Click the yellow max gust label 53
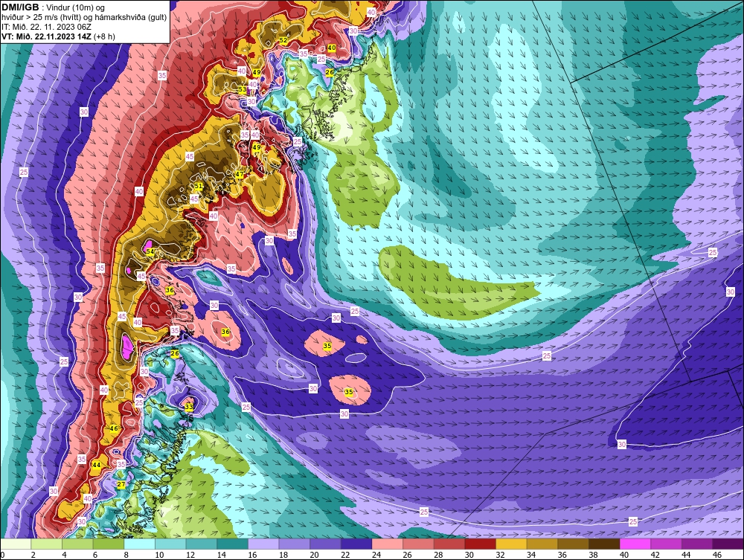The width and height of the screenshot is (744, 560). click(243, 89)
